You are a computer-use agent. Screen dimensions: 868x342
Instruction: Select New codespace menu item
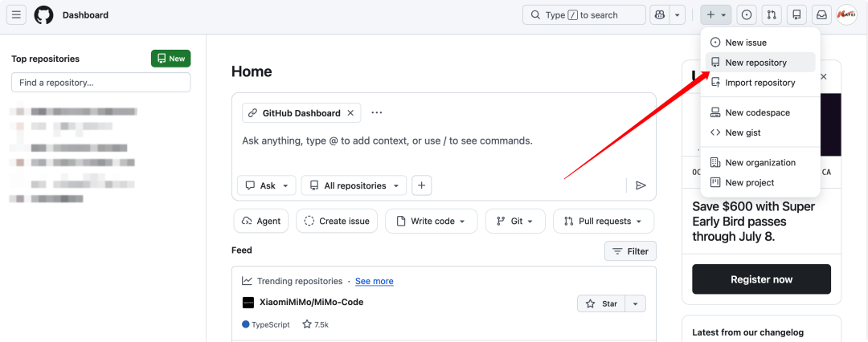coord(760,112)
